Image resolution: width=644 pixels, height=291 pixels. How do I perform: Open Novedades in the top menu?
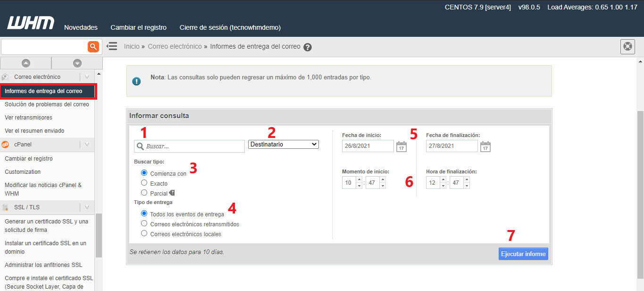[81, 27]
